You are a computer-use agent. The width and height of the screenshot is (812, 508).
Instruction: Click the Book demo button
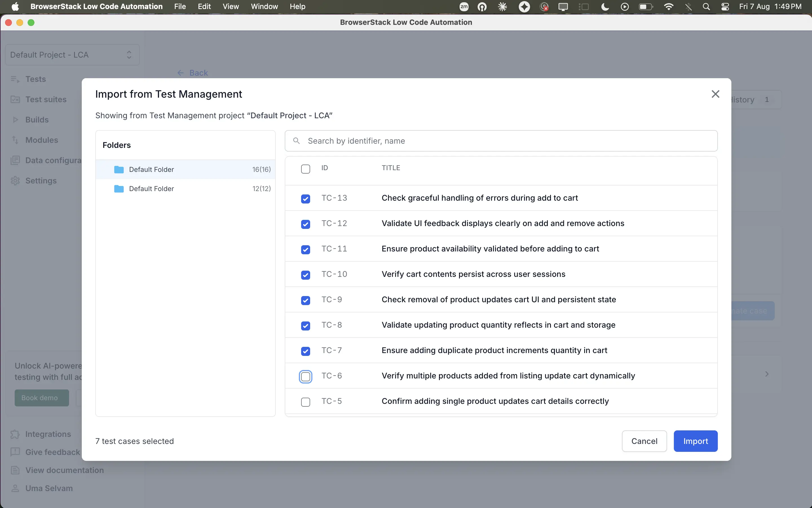(42, 398)
